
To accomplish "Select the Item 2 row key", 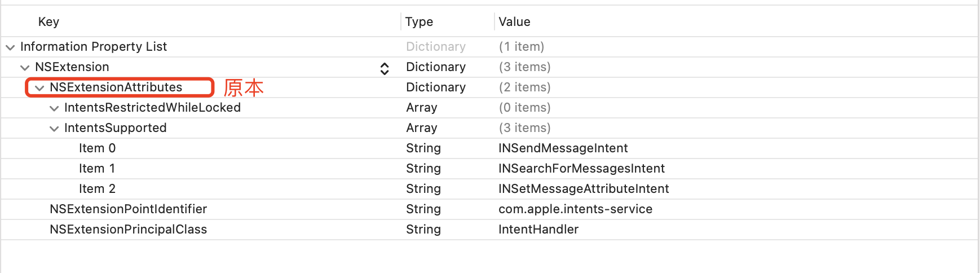I will (x=97, y=189).
